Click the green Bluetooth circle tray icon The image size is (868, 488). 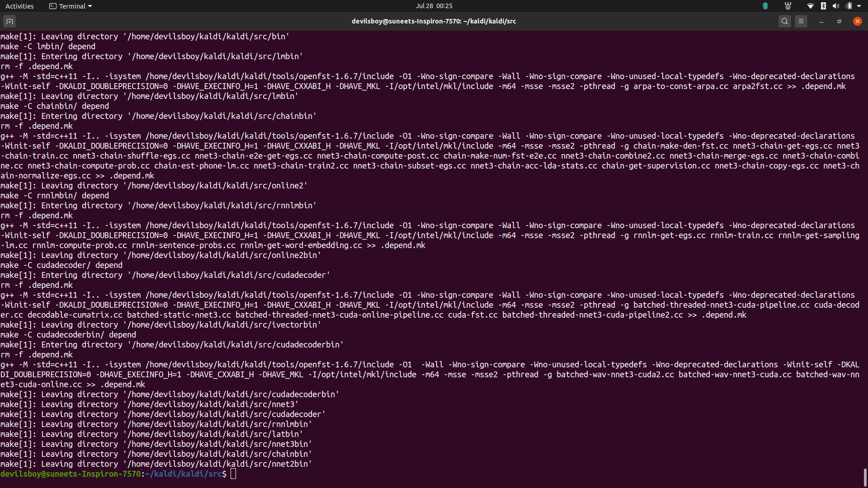pyautogui.click(x=765, y=6)
